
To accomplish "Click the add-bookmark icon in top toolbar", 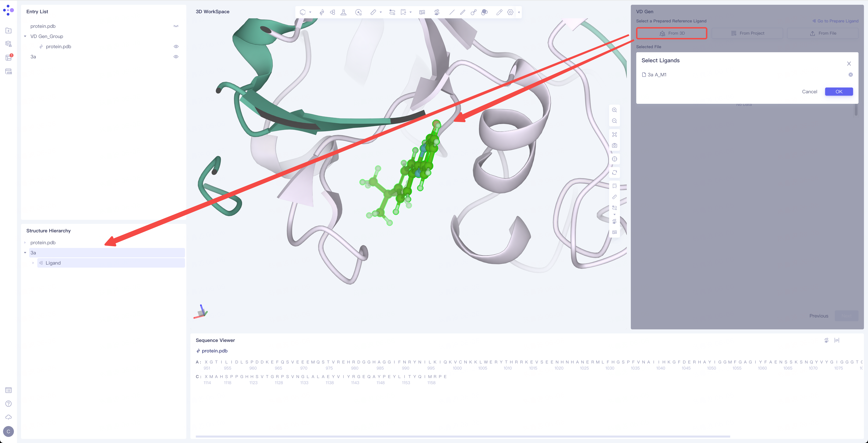I will tap(403, 12).
